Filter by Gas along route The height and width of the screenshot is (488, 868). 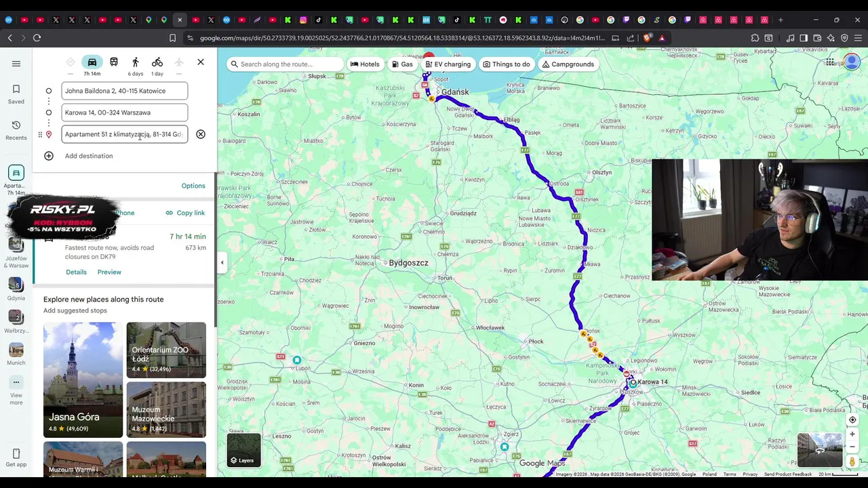[x=401, y=64]
